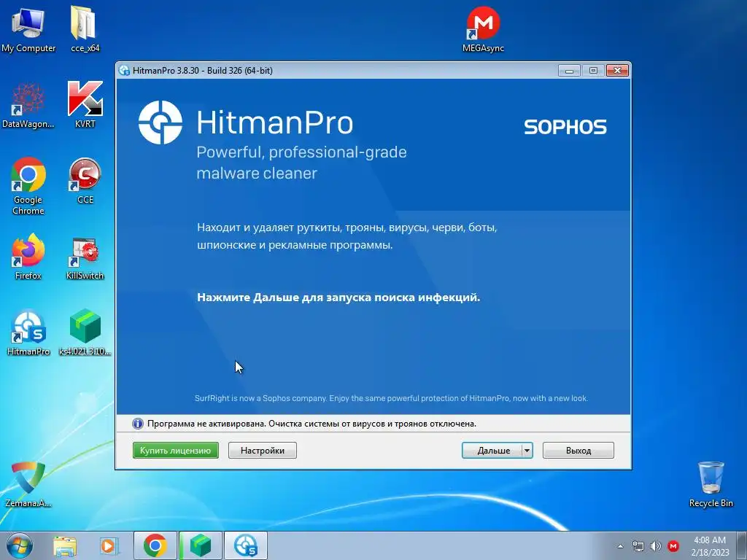The height and width of the screenshot is (560, 747).
Task: Open the Recycle Bin icon
Action: (711, 484)
